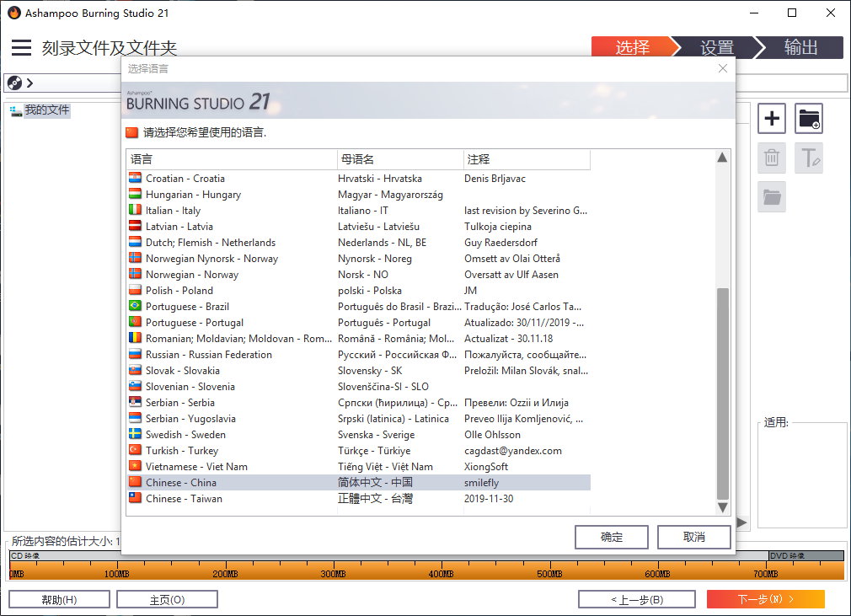Select Turkish - Turkey language row
This screenshot has height=616, width=851.
(x=359, y=451)
